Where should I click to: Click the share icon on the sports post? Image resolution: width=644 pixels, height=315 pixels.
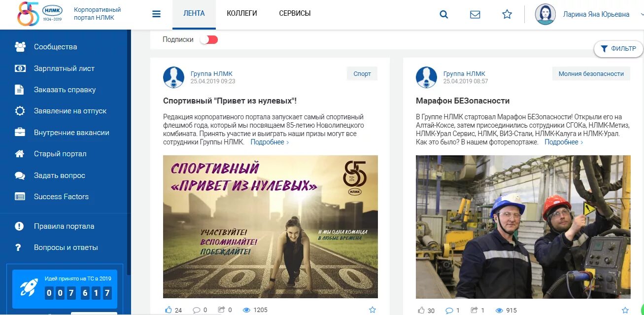(221, 310)
